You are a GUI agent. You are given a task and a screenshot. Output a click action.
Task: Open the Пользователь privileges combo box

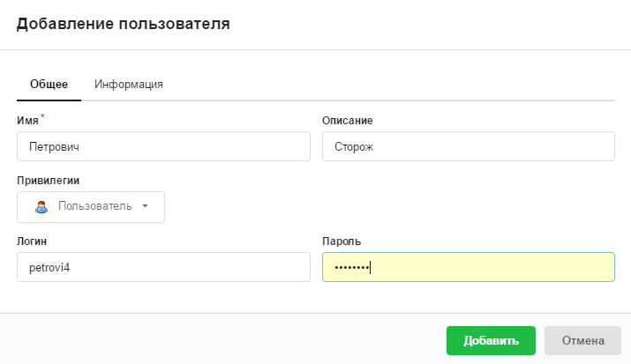click(91, 206)
